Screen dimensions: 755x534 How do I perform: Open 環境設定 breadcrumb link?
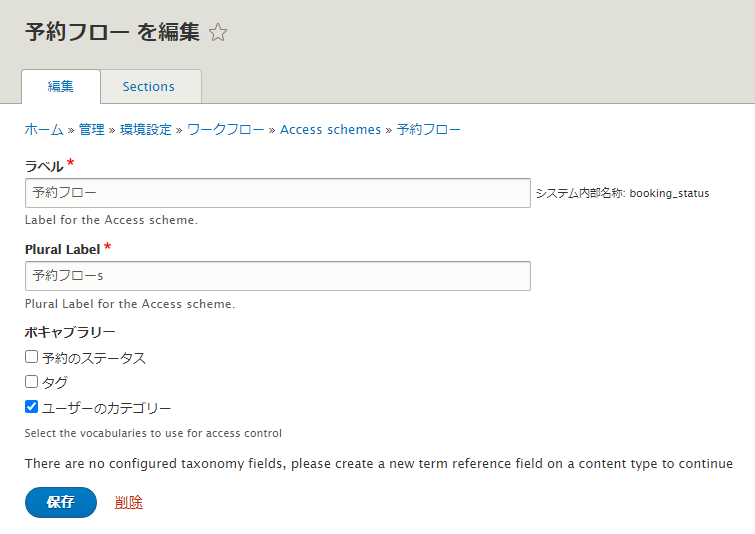pos(145,130)
